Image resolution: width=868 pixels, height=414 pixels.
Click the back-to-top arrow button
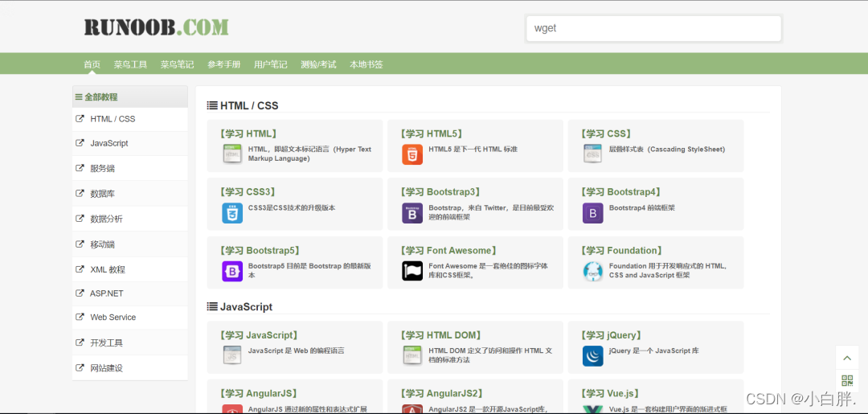[847, 358]
